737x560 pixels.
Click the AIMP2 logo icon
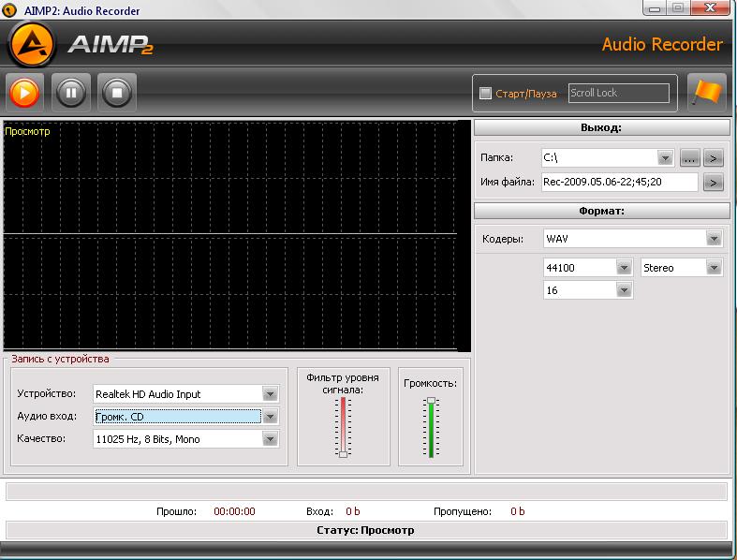(x=32, y=43)
